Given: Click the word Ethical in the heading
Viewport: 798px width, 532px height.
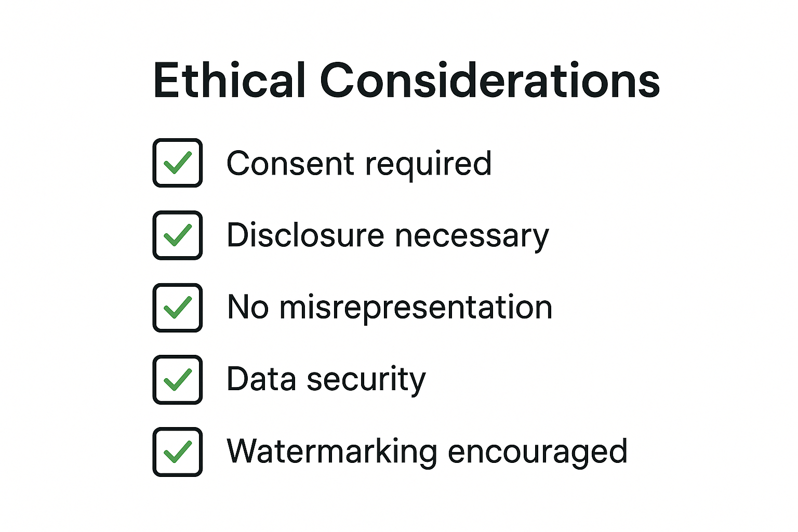Looking at the screenshot, I should point(229,79).
